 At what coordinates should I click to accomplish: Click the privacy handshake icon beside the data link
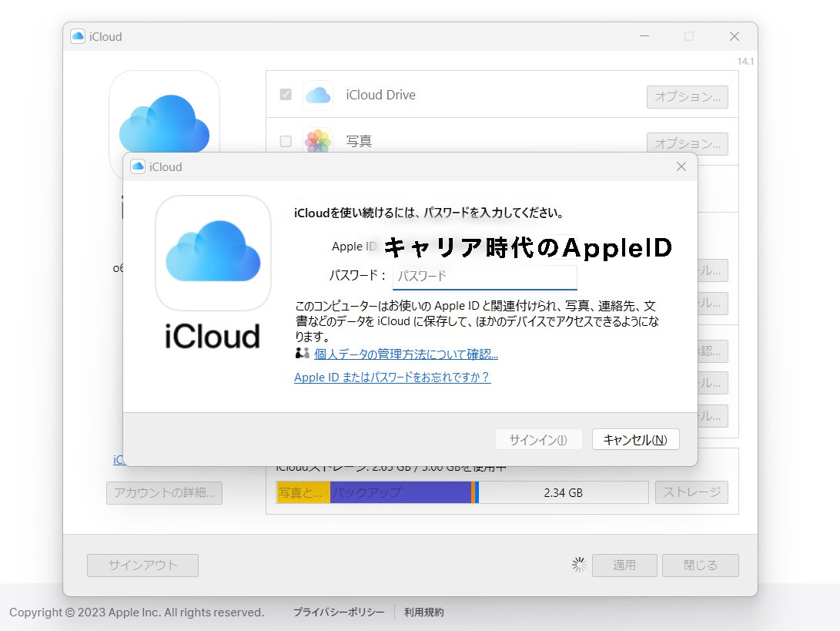(x=302, y=354)
